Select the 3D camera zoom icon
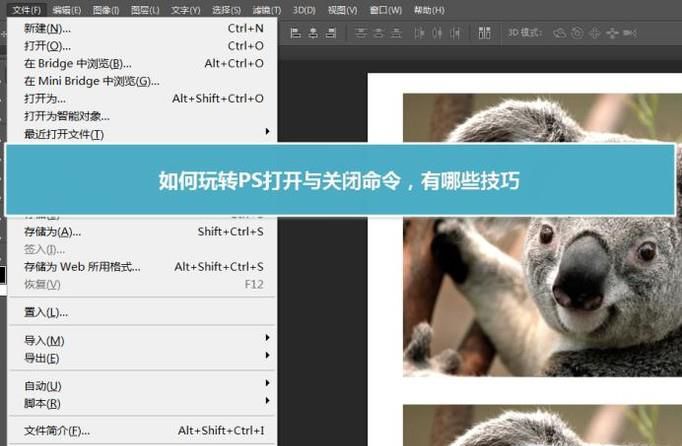The image size is (682, 446). coord(630,33)
